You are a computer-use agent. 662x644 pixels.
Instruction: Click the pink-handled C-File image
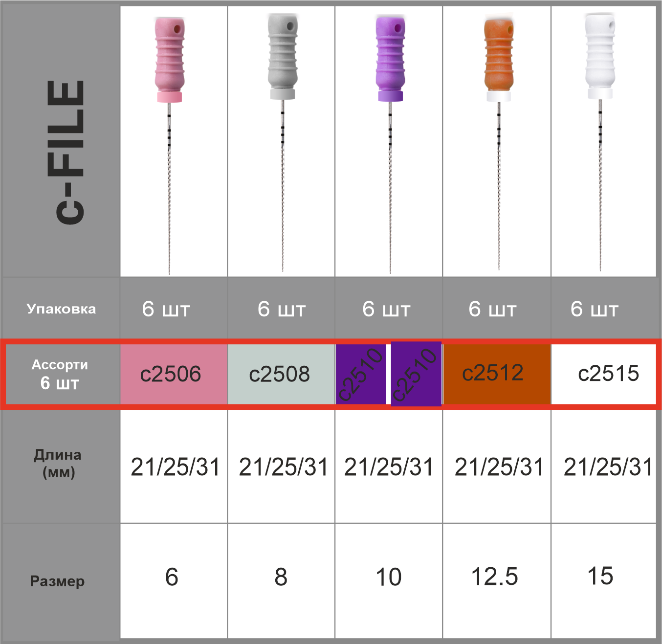click(x=170, y=142)
